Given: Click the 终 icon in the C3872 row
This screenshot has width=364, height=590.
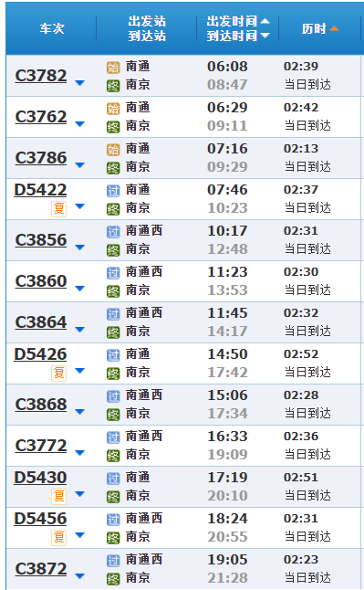Looking at the screenshot, I should pyautogui.click(x=113, y=579).
